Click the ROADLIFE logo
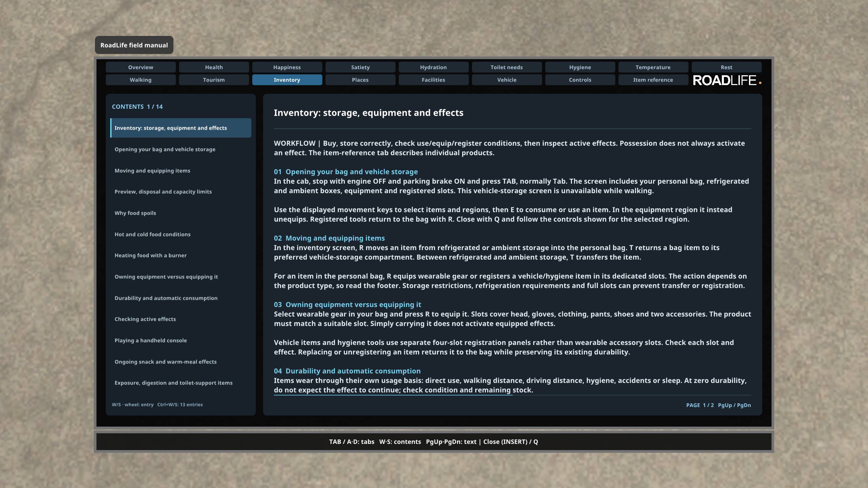This screenshot has width=868, height=488. coord(727,80)
